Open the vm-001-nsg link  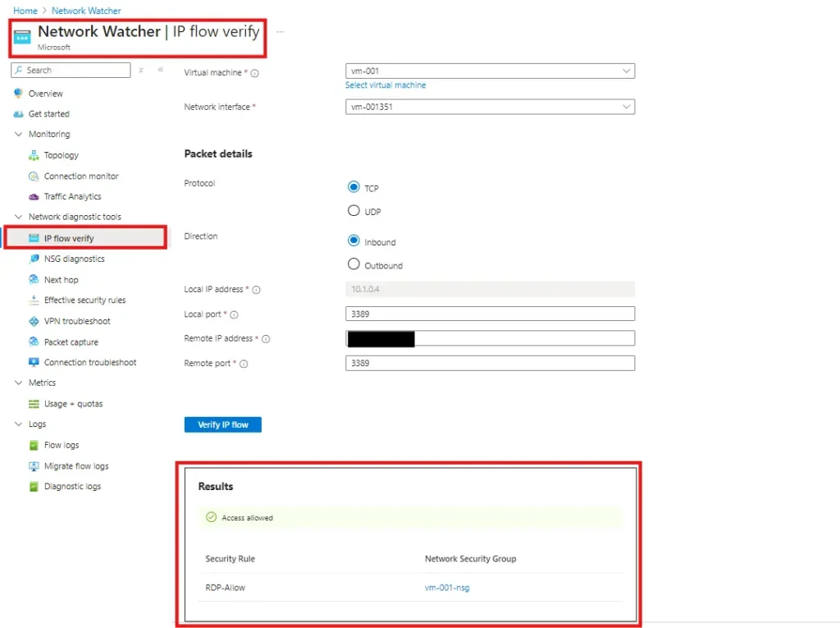tap(447, 588)
